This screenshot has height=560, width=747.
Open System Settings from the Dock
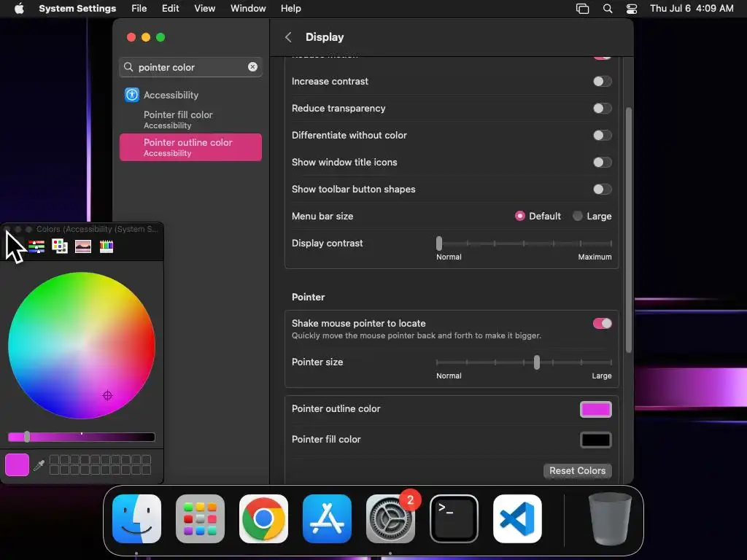[x=390, y=518]
